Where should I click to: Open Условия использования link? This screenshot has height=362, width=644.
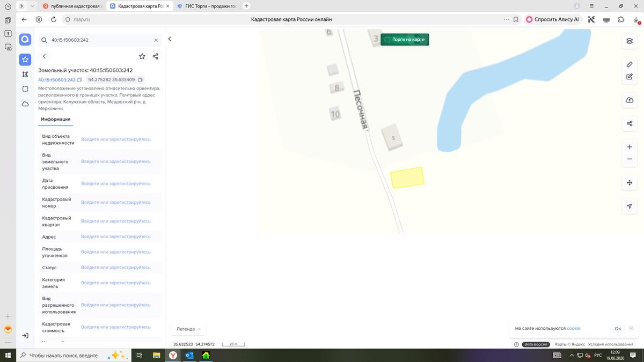coord(610,344)
